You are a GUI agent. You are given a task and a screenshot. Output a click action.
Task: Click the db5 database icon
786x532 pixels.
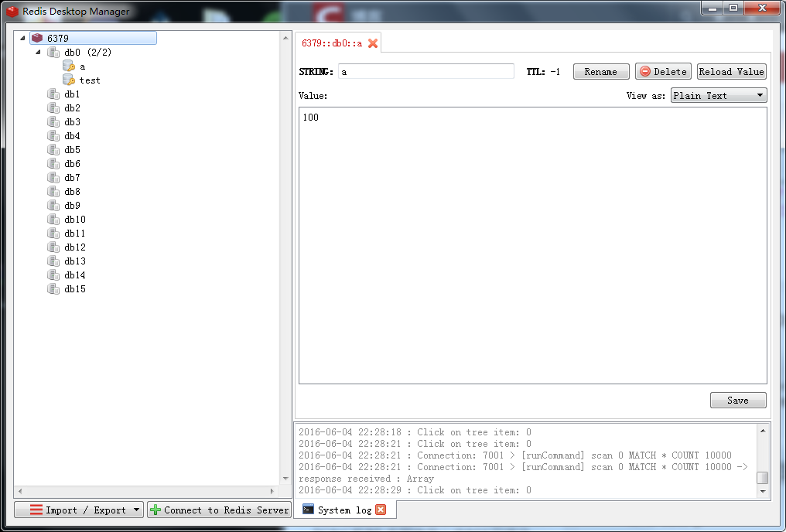[x=53, y=150]
